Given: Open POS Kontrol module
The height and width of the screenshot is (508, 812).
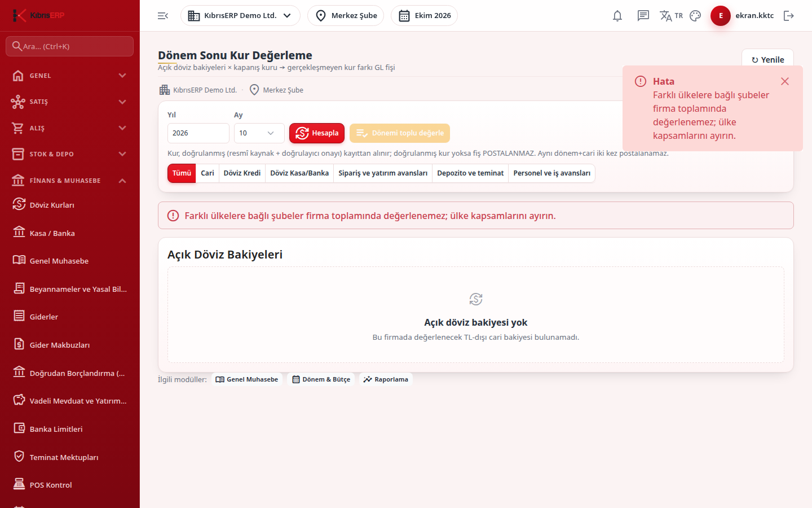Looking at the screenshot, I should click(70, 485).
